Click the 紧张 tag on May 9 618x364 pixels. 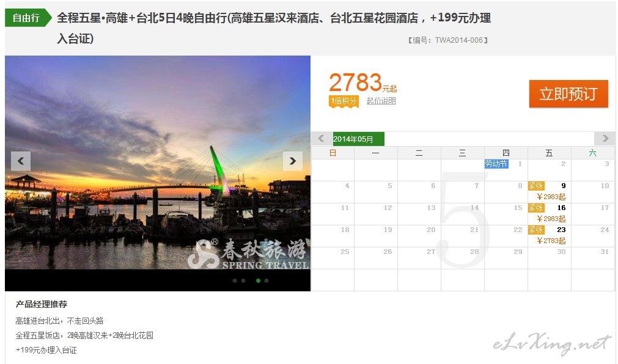click(x=536, y=186)
